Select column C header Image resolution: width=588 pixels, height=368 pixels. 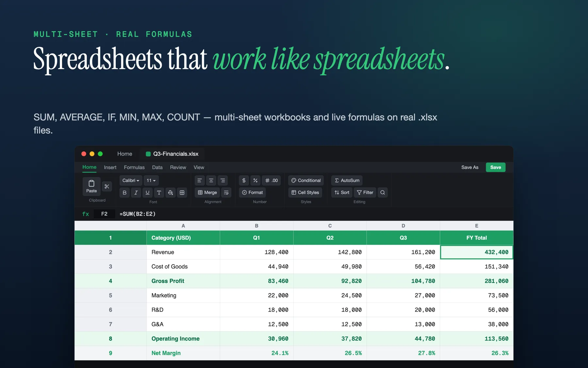[x=330, y=226]
